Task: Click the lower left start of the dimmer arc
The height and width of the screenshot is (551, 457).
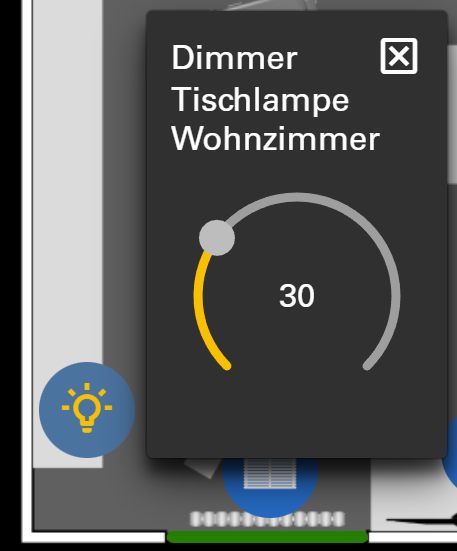Action: point(227,365)
